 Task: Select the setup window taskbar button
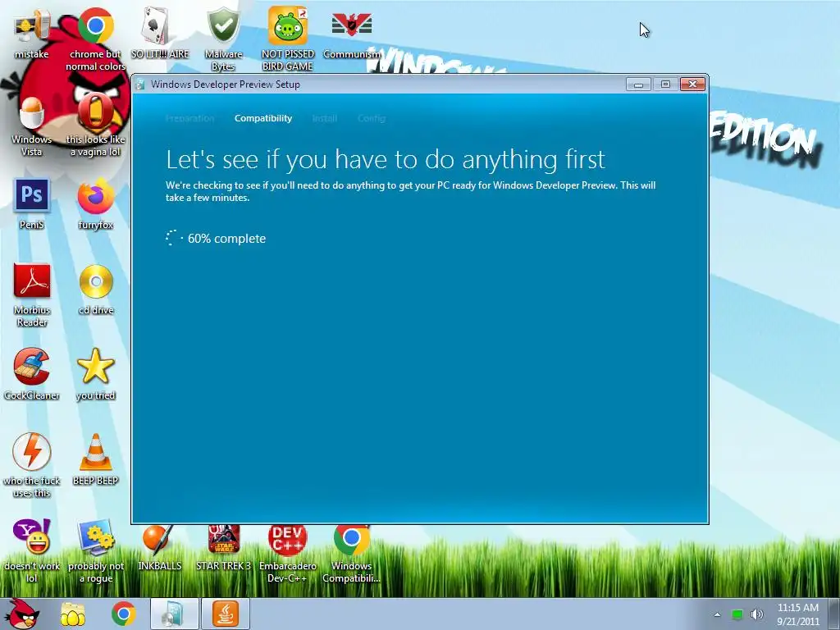click(x=174, y=614)
